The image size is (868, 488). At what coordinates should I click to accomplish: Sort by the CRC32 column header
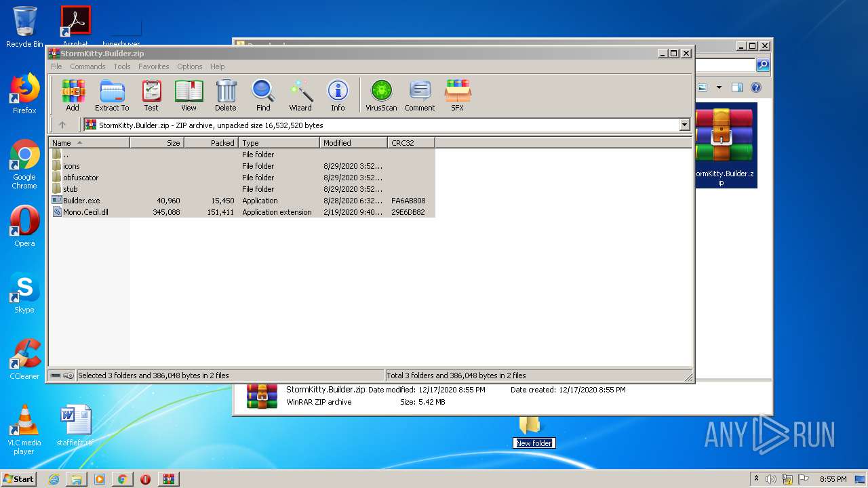[411, 143]
